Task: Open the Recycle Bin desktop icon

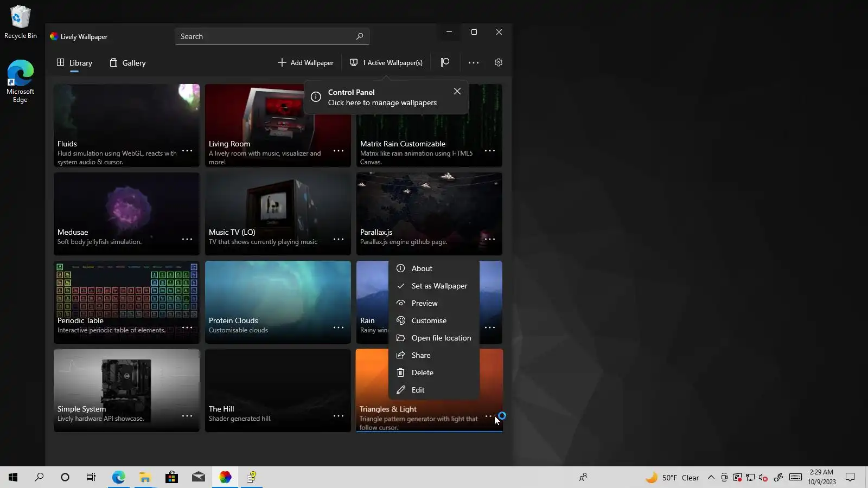Action: [x=21, y=22]
